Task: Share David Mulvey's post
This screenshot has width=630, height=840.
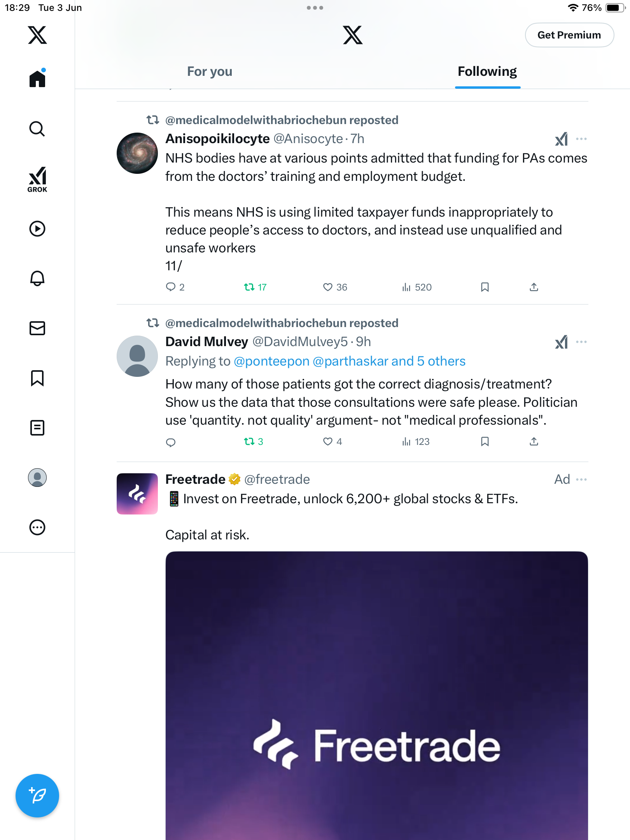Action: 534,441
